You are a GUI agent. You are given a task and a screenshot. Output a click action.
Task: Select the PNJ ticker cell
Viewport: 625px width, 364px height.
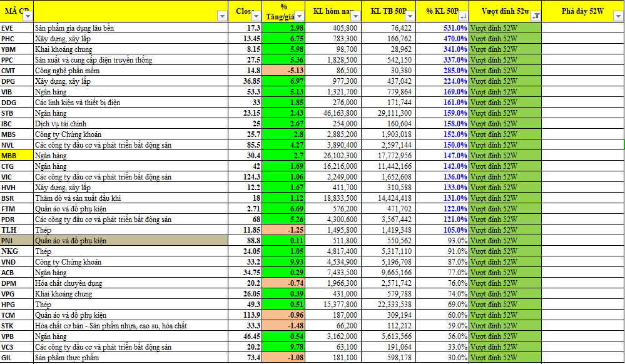[16, 241]
